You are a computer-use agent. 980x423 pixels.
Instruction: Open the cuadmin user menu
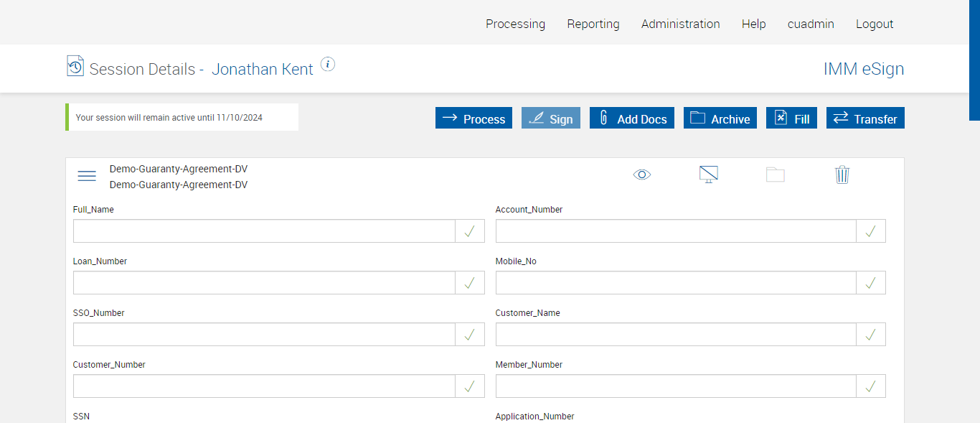click(x=811, y=24)
